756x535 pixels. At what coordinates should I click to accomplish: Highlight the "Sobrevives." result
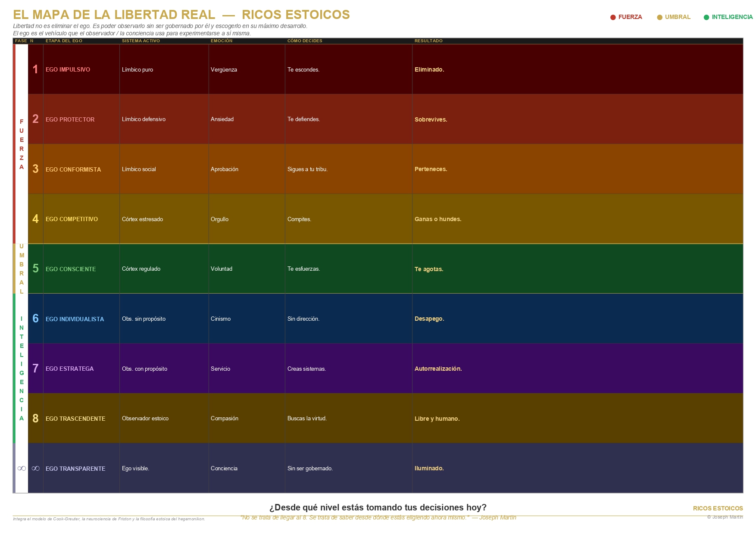[431, 119]
